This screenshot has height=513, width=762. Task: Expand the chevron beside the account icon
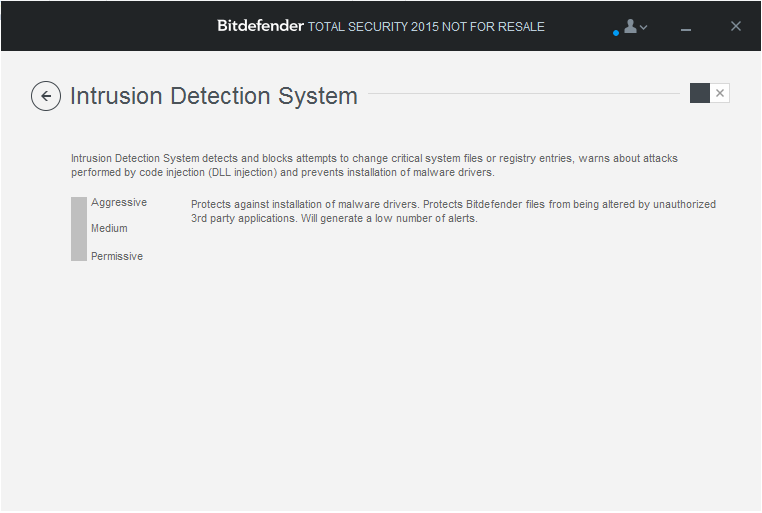point(643,27)
